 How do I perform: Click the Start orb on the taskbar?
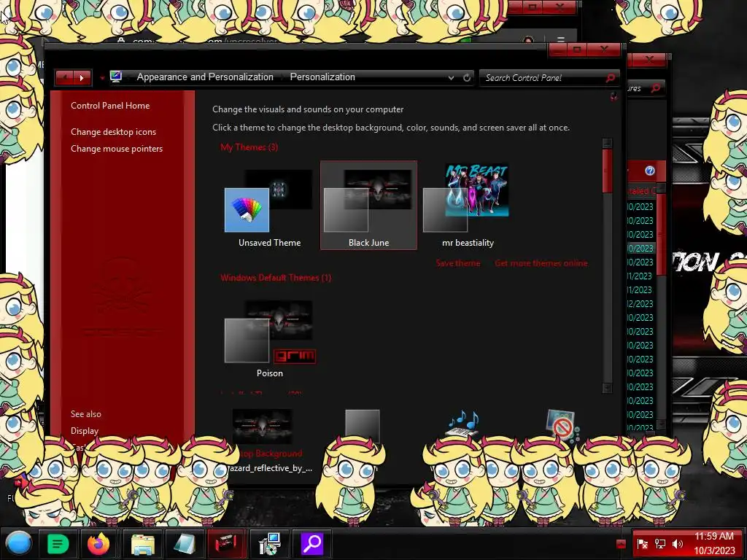pyautogui.click(x=18, y=543)
